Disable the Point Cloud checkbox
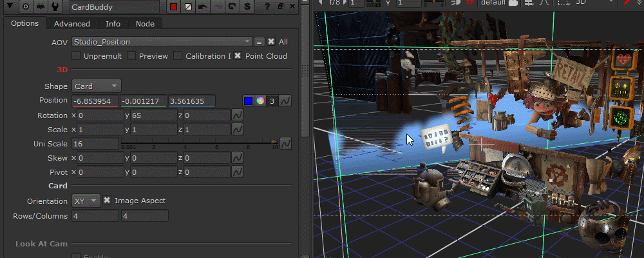644x258 pixels. 238,56
